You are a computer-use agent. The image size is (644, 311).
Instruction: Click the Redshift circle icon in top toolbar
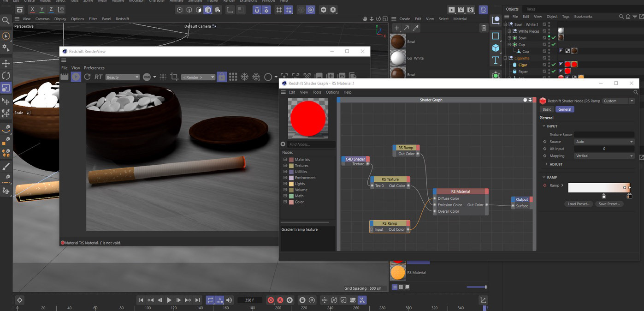483,9
